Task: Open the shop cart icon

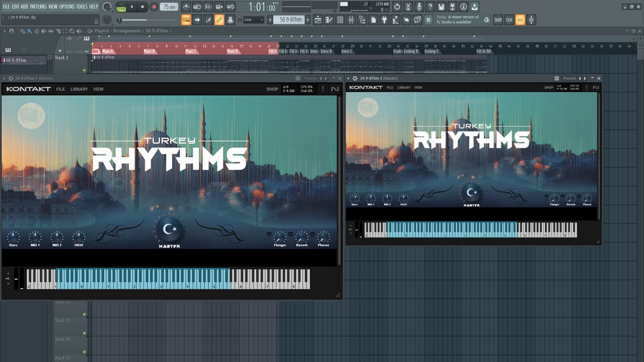Action: [428, 20]
